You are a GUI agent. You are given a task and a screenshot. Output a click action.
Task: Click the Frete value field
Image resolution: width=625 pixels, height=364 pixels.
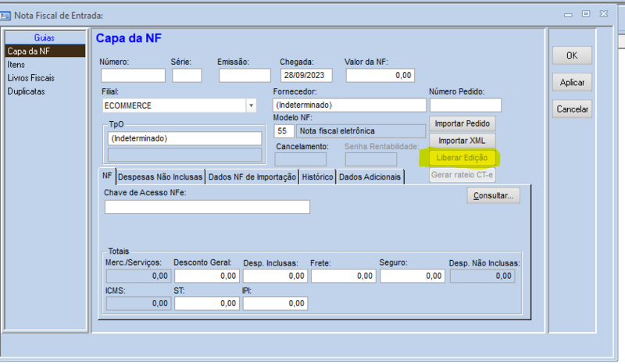pos(344,276)
